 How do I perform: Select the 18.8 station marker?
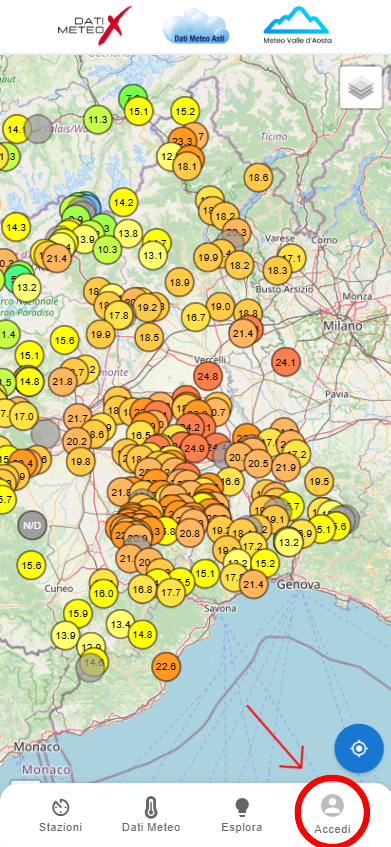[x=248, y=313]
